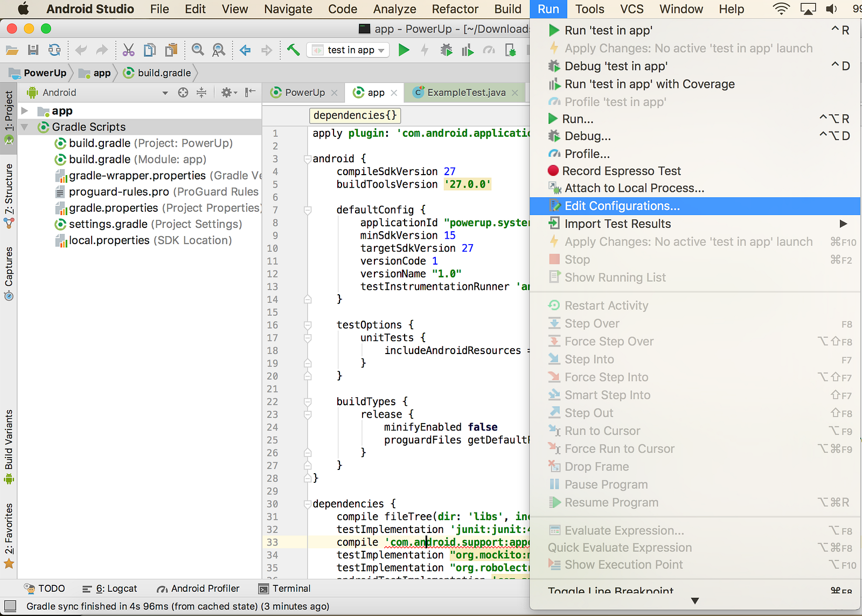The width and height of the screenshot is (862, 616).
Task: Collapse the Gradle Scripts tree node
Action: click(25, 127)
